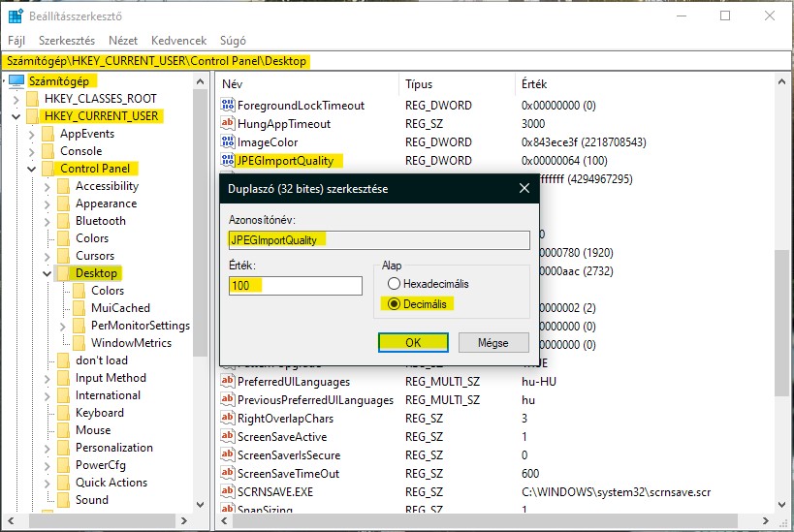Click the C:\WINDOWS\system32\scrnsave.scr value
794x532 pixels.
tap(616, 491)
